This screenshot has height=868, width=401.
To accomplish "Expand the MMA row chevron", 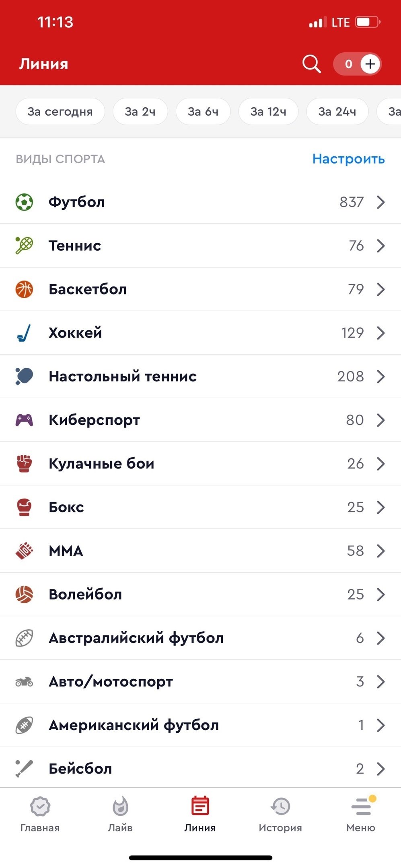I will (381, 551).
